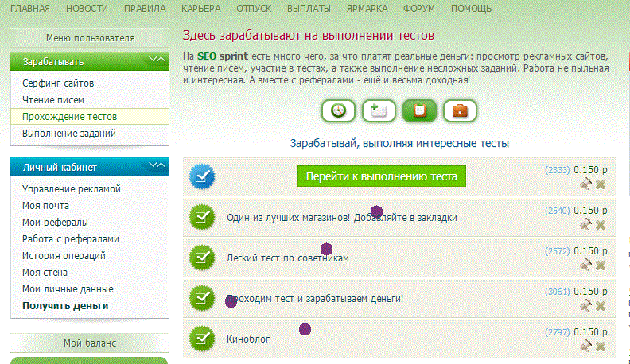Click Перейти к выполнению теста button

382,176
